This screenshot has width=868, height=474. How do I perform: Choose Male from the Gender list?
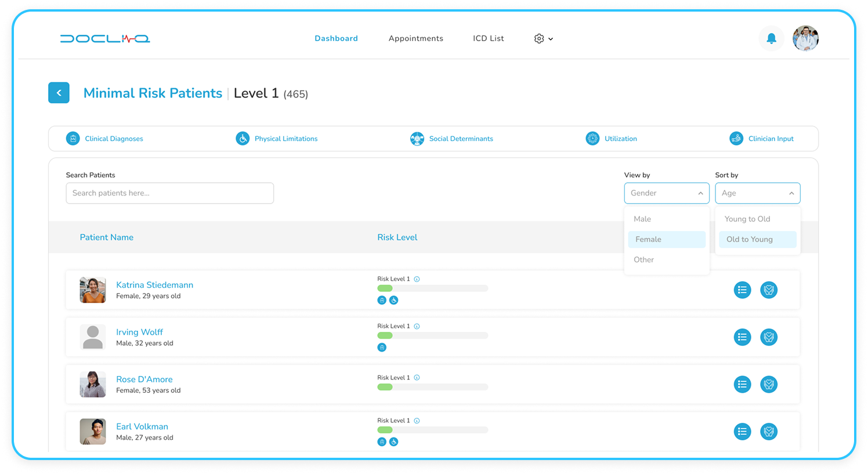click(x=642, y=219)
